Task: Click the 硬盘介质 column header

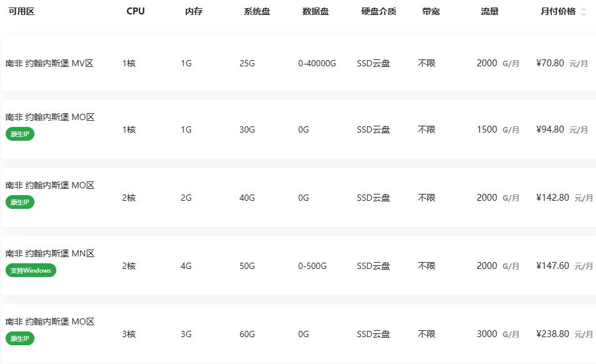Action: point(378,12)
